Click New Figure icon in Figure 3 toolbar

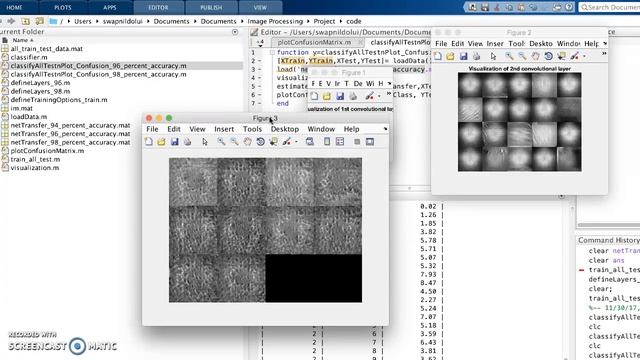pyautogui.click(x=149, y=142)
